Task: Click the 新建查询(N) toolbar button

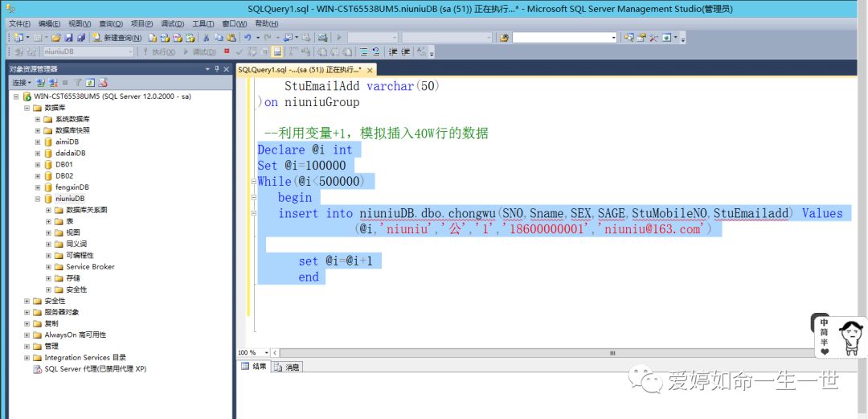Action: [x=117, y=38]
